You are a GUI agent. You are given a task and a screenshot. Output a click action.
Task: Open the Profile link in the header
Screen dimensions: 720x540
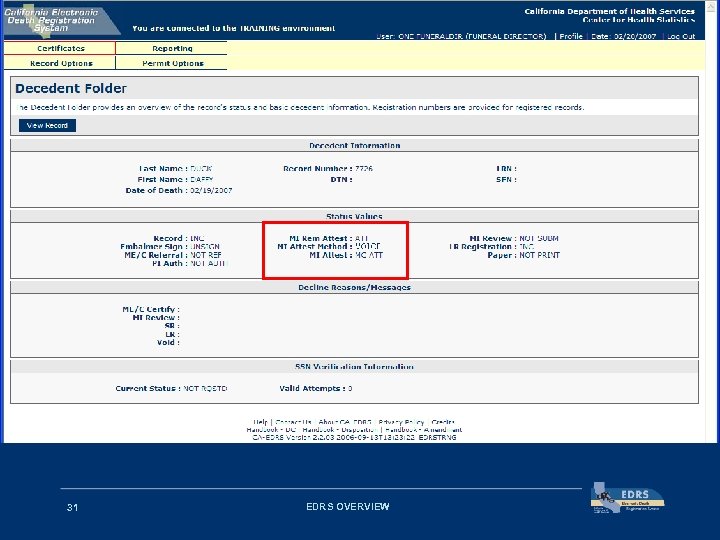(571, 36)
